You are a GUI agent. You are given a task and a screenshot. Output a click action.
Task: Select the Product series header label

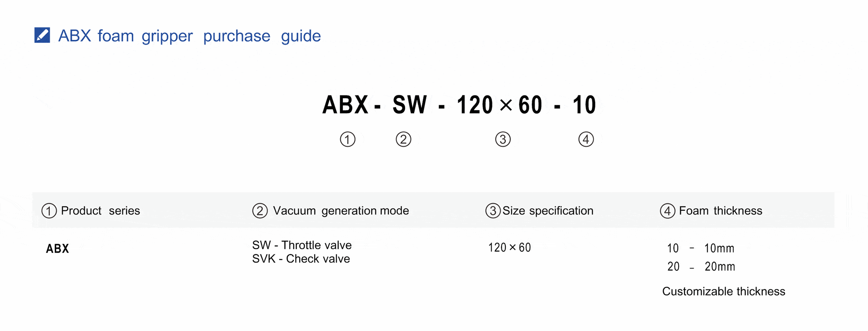pyautogui.click(x=100, y=211)
